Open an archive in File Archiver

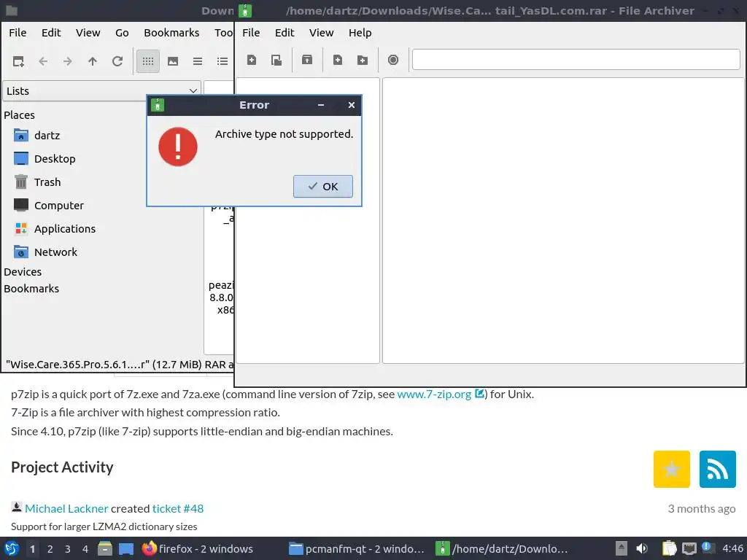click(x=276, y=60)
